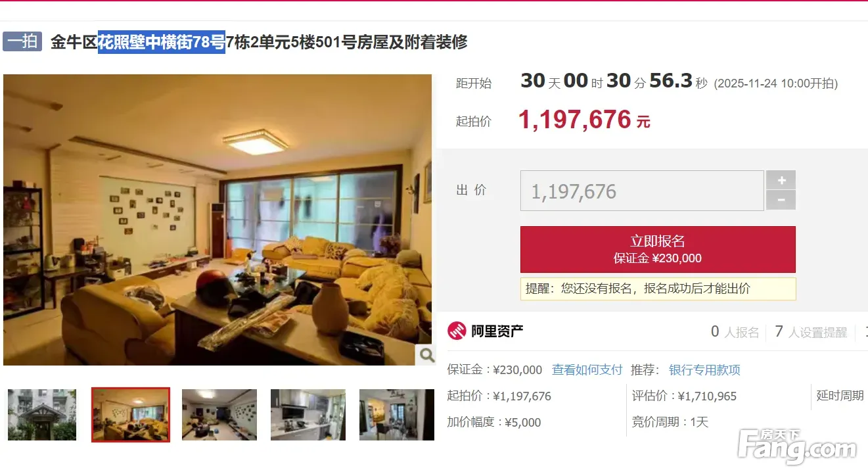868x474 pixels.
Task: Click the bid amount input field
Action: coord(642,191)
